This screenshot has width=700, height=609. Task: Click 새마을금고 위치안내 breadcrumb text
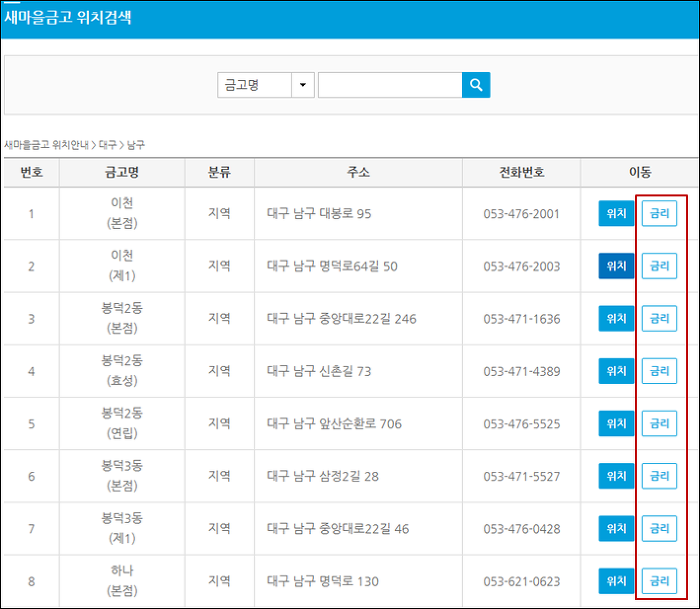tap(46, 145)
